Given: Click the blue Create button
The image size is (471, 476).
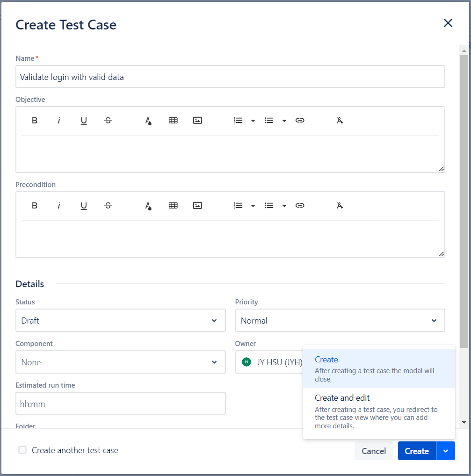Looking at the screenshot, I should (x=416, y=451).
